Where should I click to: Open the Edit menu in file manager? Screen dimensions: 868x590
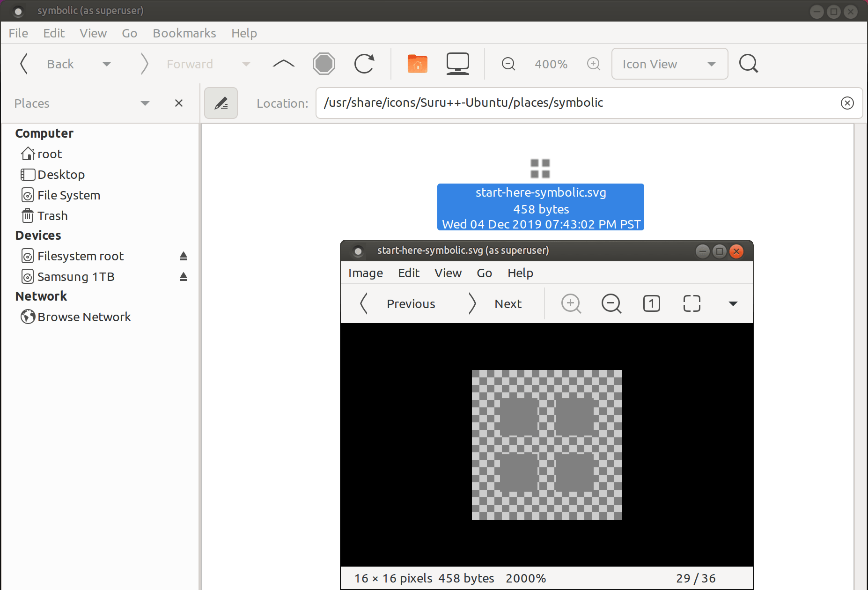tap(54, 33)
